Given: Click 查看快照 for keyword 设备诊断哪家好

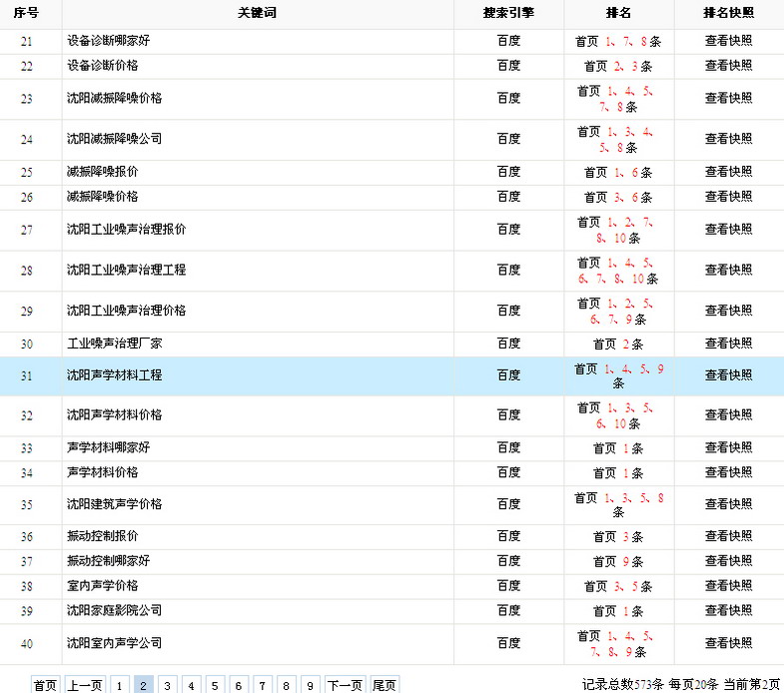Looking at the screenshot, I should (x=728, y=42).
